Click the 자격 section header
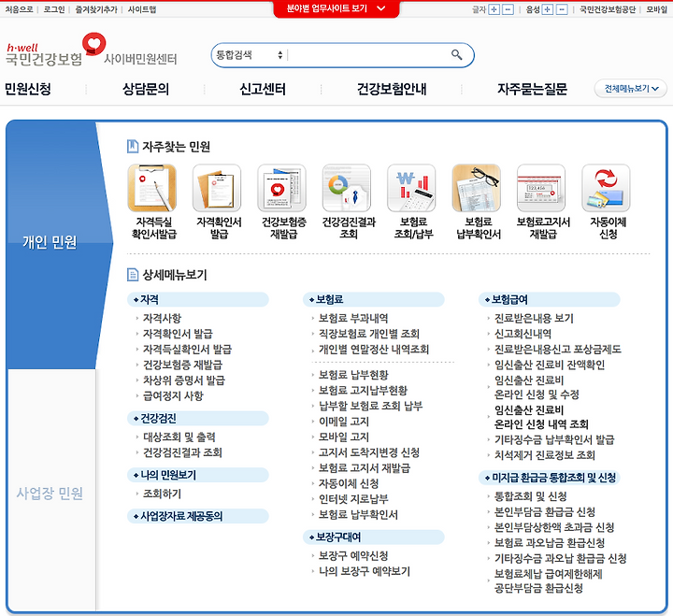 coord(198,300)
